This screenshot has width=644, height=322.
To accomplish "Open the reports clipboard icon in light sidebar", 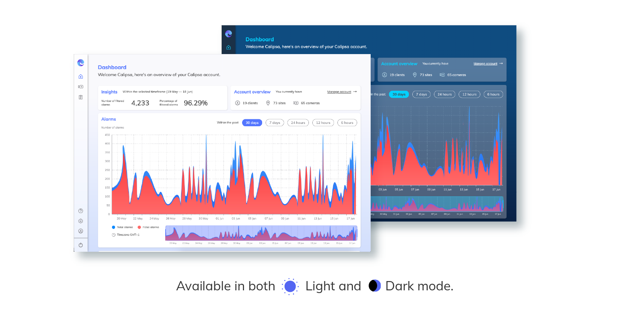I will pos(81,97).
